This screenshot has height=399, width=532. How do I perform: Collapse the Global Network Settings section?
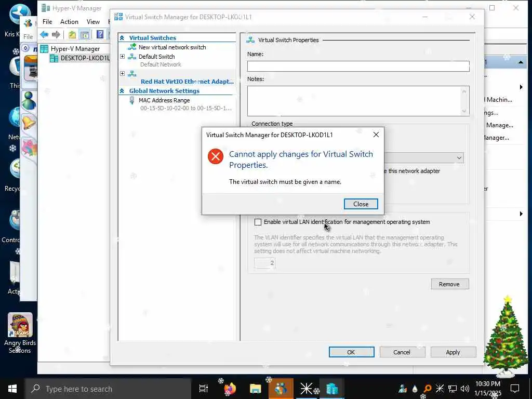pos(122,91)
